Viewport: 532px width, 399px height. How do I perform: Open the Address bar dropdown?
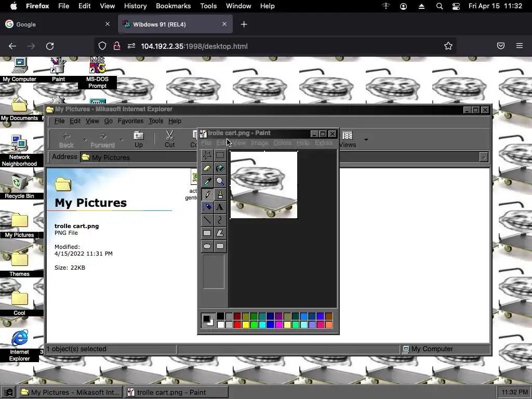[484, 157]
